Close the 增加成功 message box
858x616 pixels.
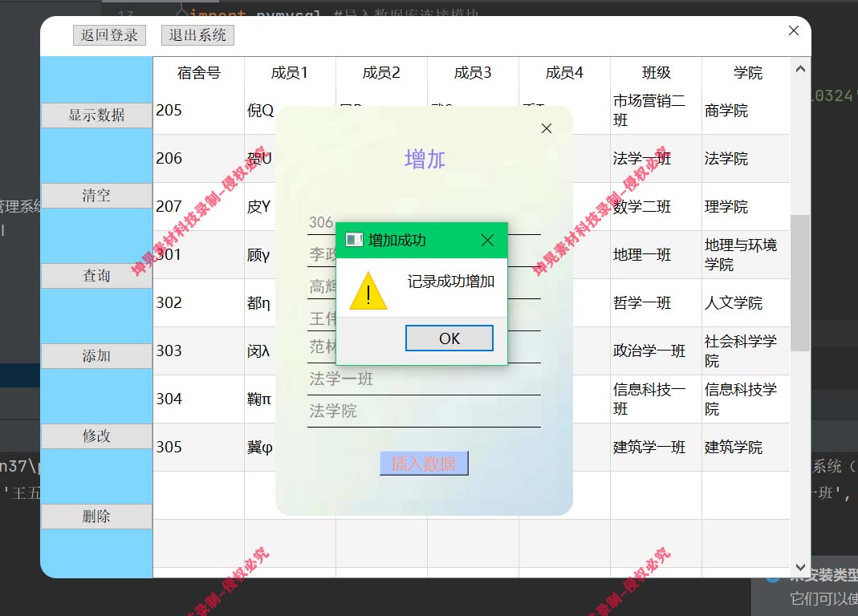(x=487, y=240)
